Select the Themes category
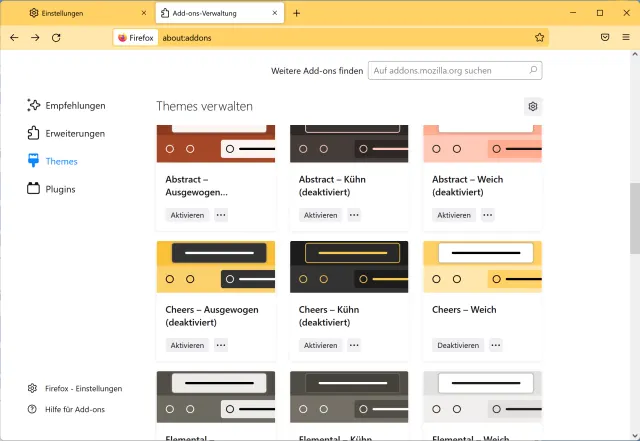 (52, 161)
